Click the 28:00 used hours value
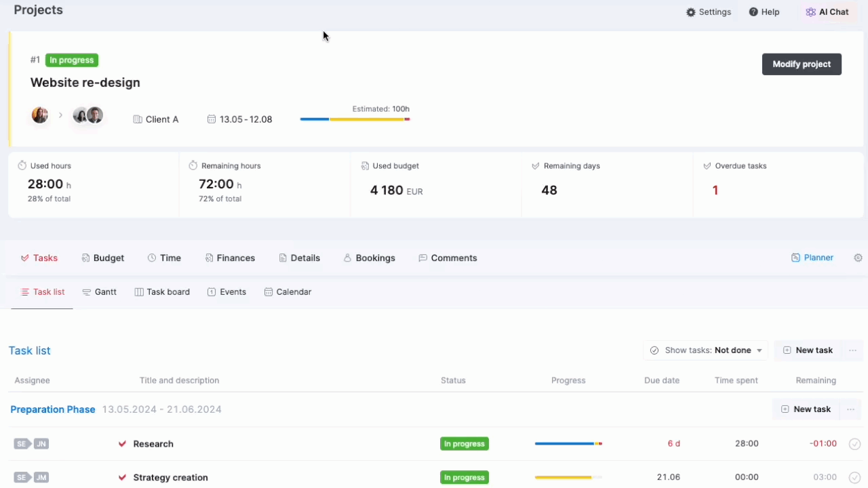 click(x=45, y=184)
